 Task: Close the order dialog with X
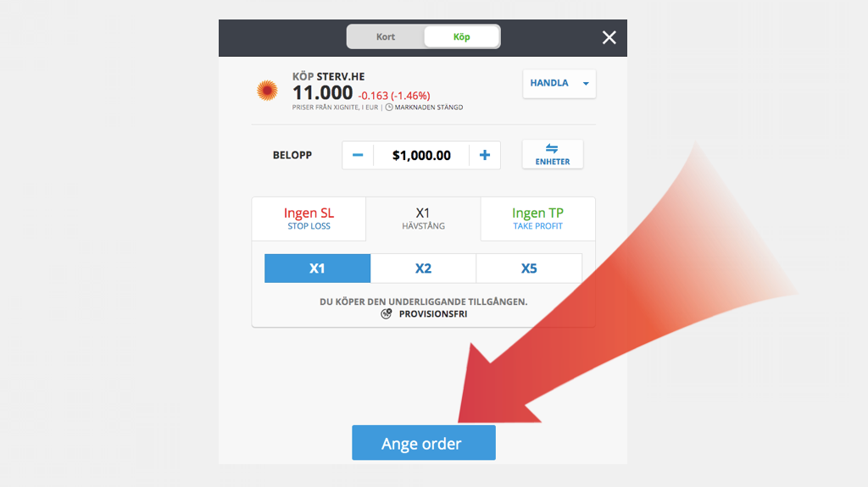point(609,37)
